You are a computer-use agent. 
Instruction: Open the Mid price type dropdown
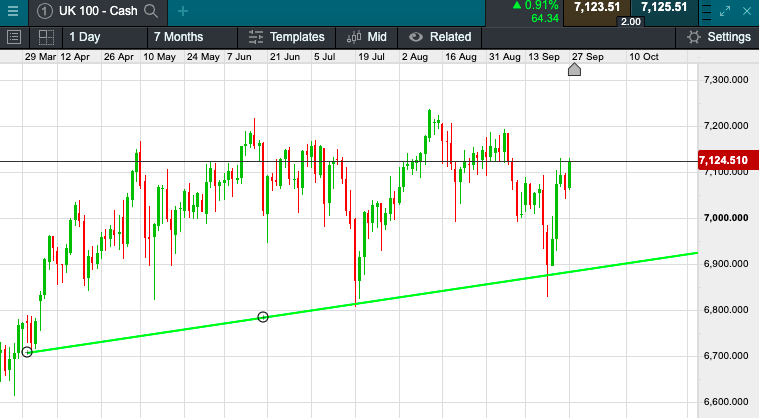[x=366, y=37]
